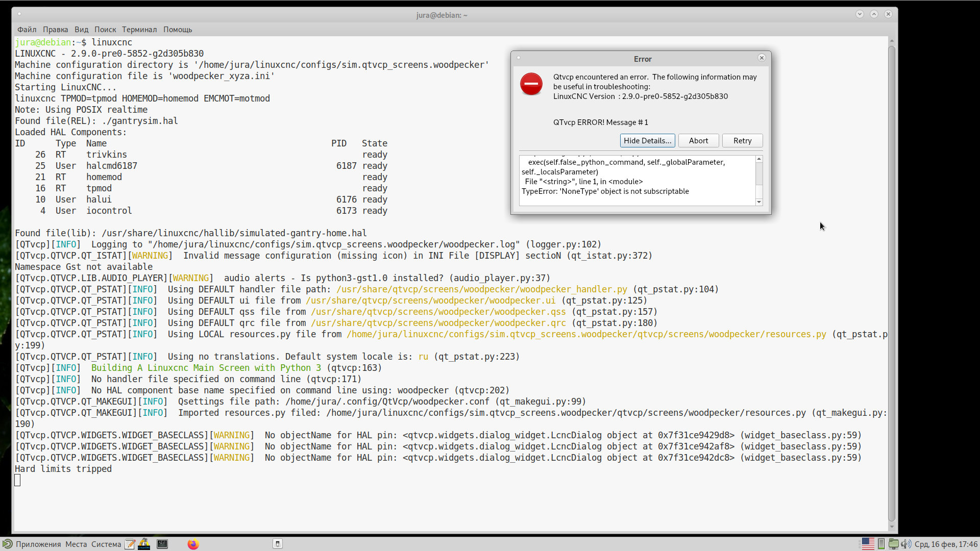Screen dimensions: 980x551
Task: Click the 'halcmd6187' component row
Action: click(x=201, y=166)
